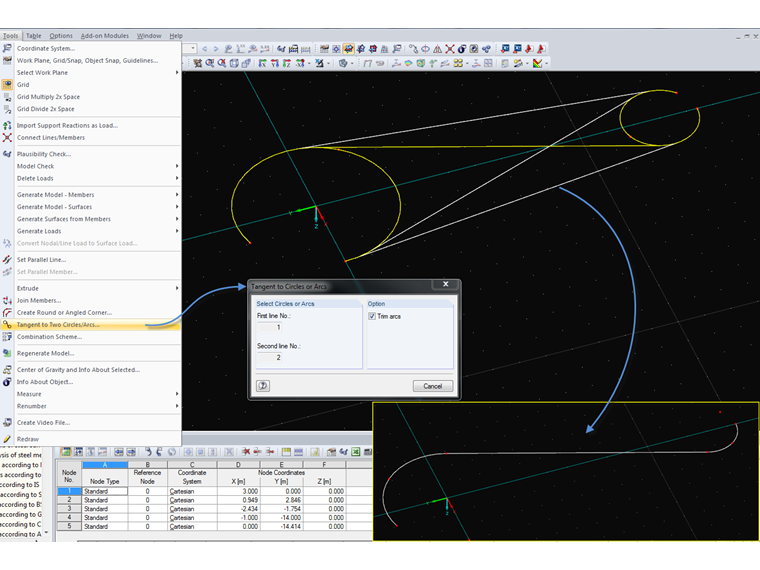Toggle the Trim arcs checkbox
The height and width of the screenshot is (570, 760).
[x=372, y=316]
